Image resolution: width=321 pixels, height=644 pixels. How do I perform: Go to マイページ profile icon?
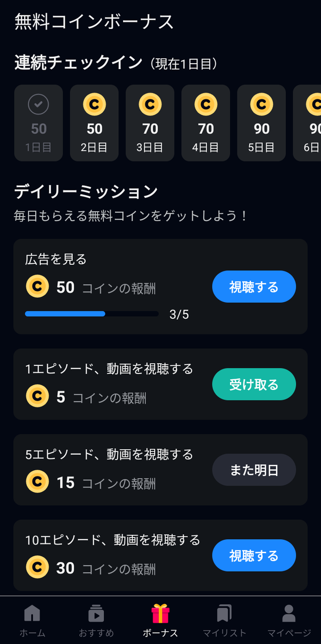tap(289, 613)
